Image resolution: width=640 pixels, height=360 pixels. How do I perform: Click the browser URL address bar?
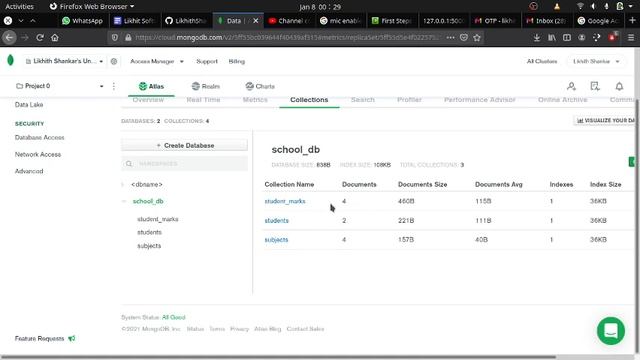pos(287,38)
